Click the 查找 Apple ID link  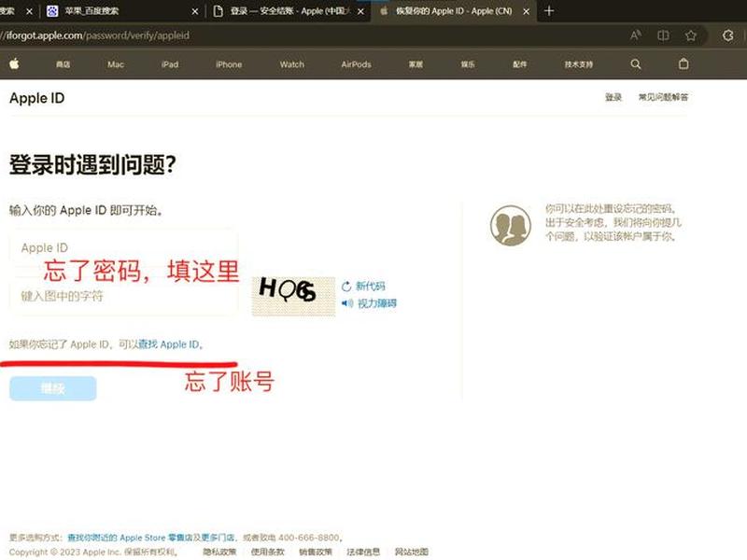tap(168, 344)
